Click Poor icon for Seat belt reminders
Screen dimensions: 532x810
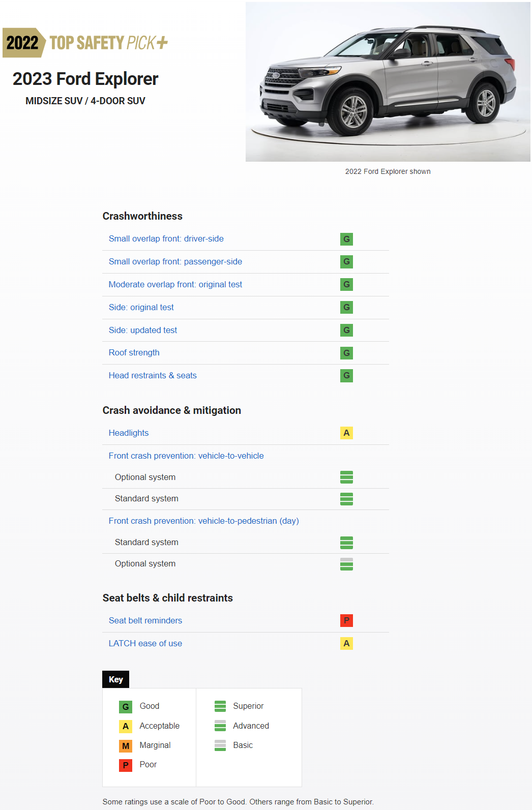[346, 621]
